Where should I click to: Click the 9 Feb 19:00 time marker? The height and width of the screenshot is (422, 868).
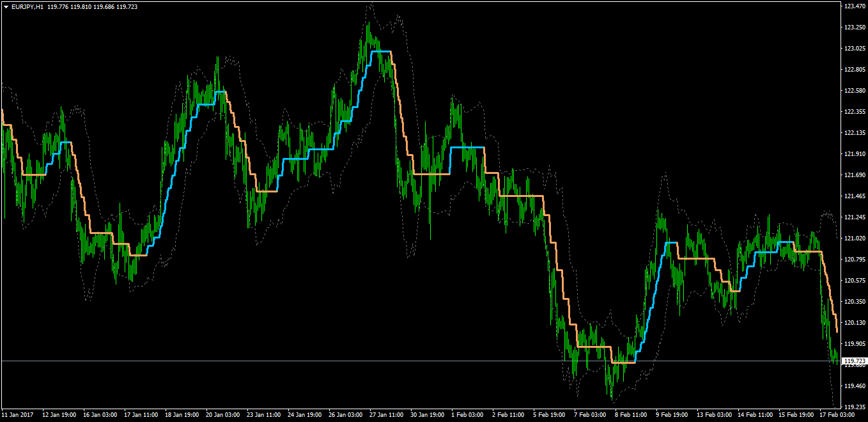pos(671,415)
